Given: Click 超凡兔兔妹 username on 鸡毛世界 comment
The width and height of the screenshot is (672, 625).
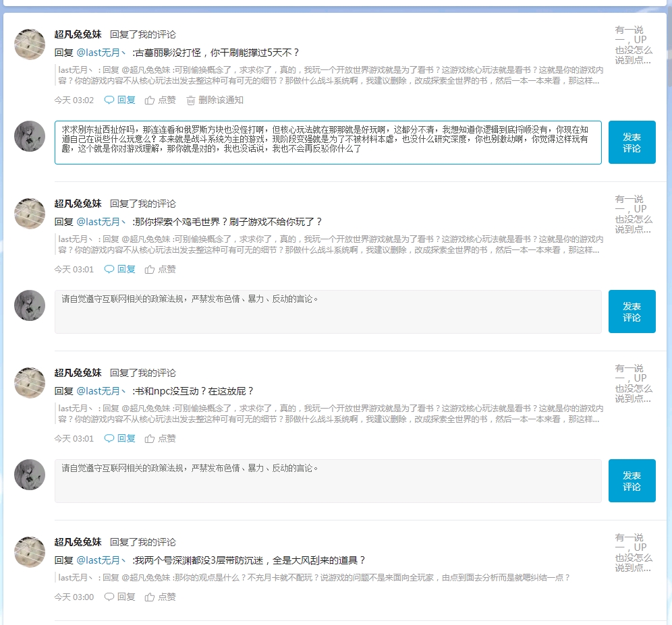Looking at the screenshot, I should pos(78,204).
